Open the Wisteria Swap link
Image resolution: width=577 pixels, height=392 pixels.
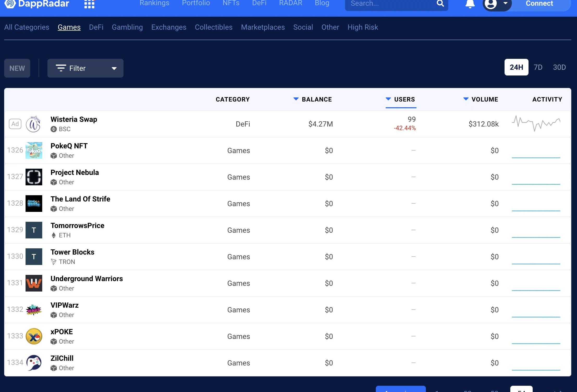pyautogui.click(x=74, y=119)
